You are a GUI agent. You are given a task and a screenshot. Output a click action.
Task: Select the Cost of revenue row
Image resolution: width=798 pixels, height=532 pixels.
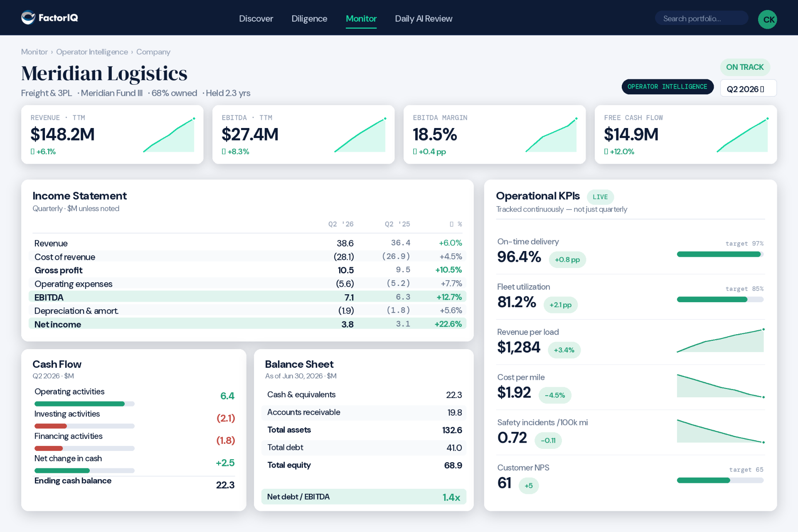click(248, 257)
